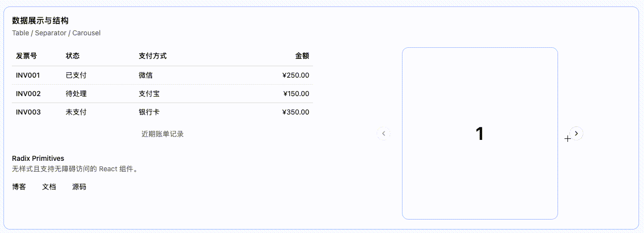Click the ¥250.00 amount cell
644x233 pixels.
coord(296,76)
